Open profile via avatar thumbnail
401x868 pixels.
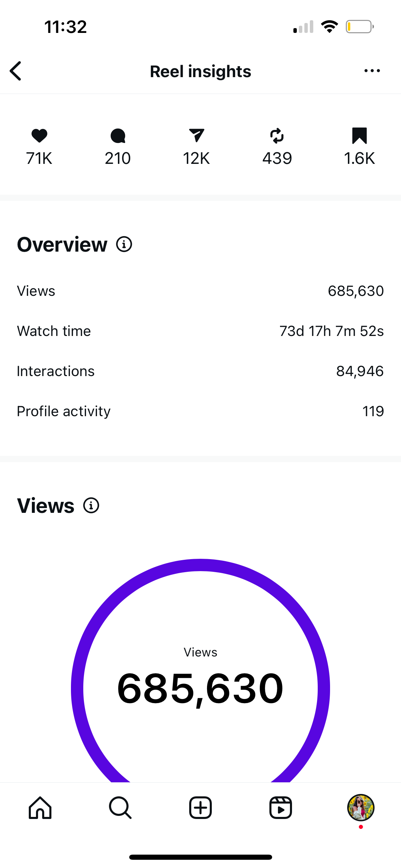click(x=361, y=808)
